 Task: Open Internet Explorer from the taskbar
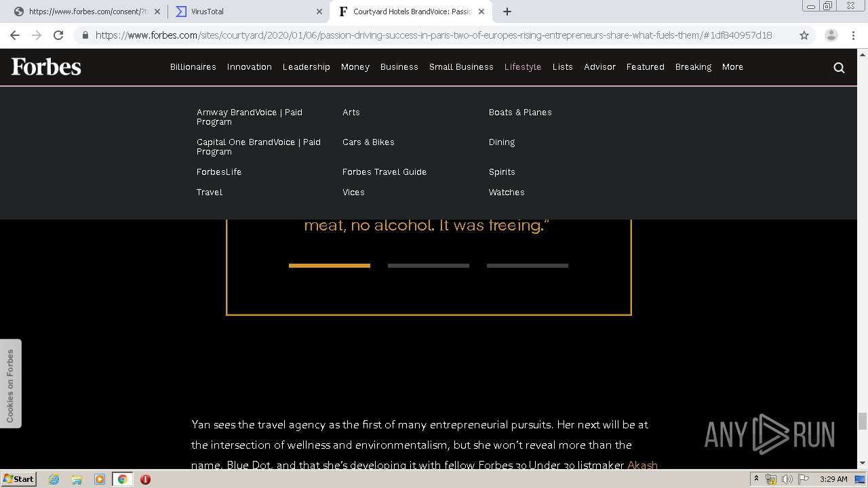point(54,479)
